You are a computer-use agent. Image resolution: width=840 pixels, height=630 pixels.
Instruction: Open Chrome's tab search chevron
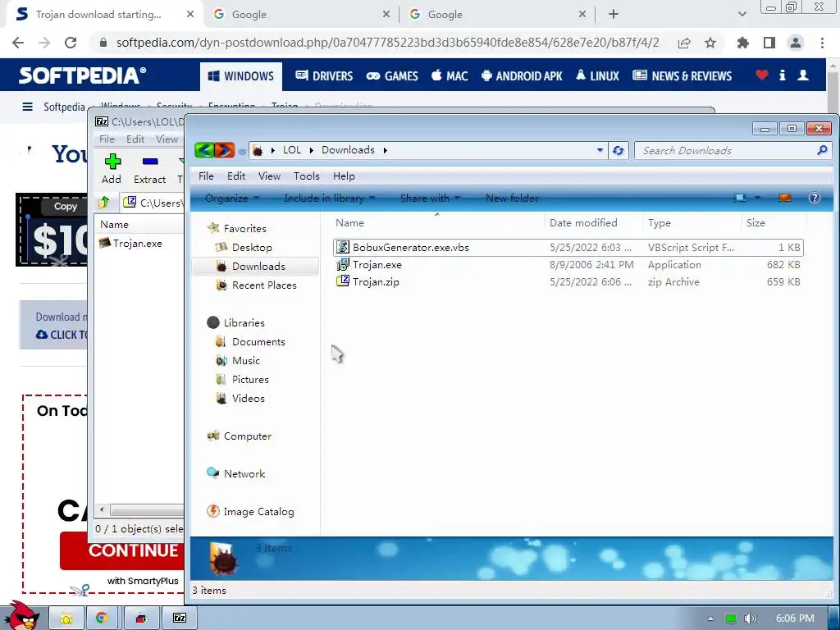tap(742, 15)
